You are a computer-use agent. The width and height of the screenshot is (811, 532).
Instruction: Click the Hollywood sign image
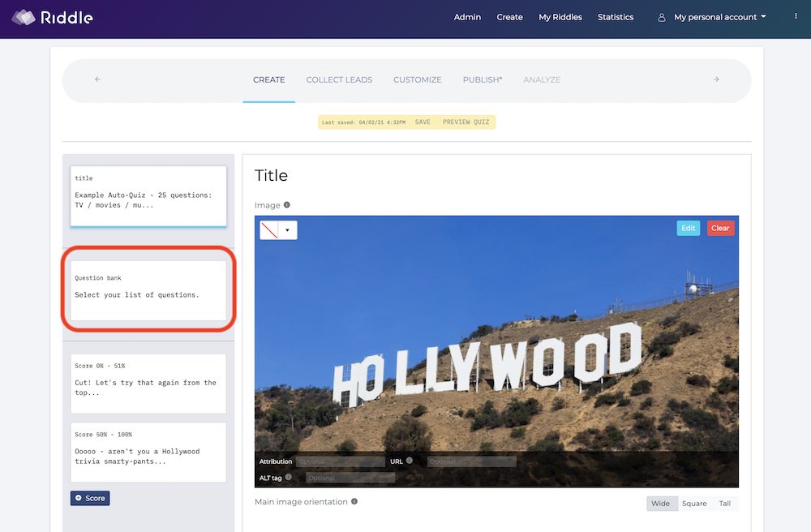pyautogui.click(x=496, y=352)
